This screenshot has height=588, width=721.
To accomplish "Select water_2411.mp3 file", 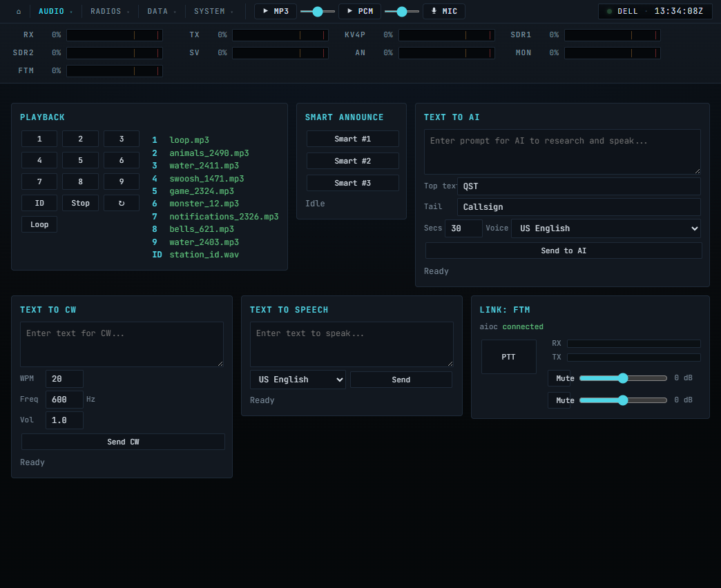I will 204,166.
